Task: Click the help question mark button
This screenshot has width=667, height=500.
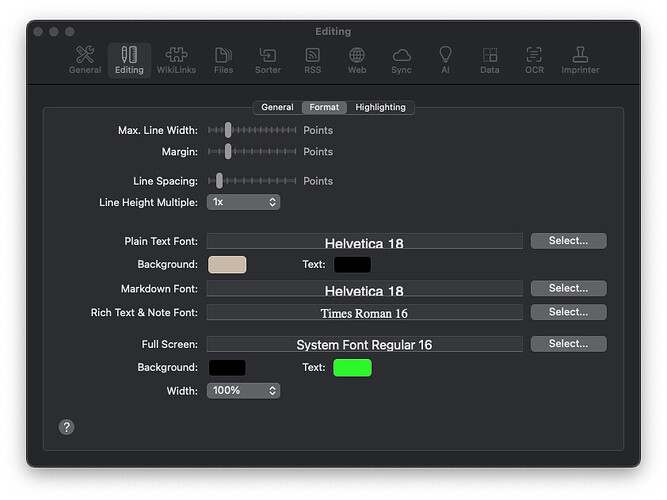Action: [x=66, y=427]
